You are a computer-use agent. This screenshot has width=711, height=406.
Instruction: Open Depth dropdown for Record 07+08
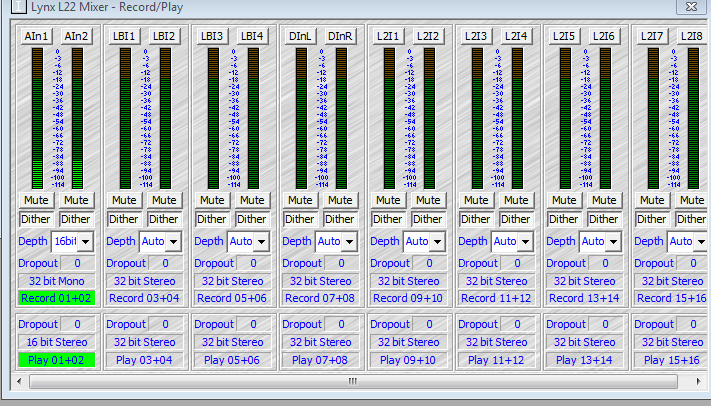click(x=349, y=241)
